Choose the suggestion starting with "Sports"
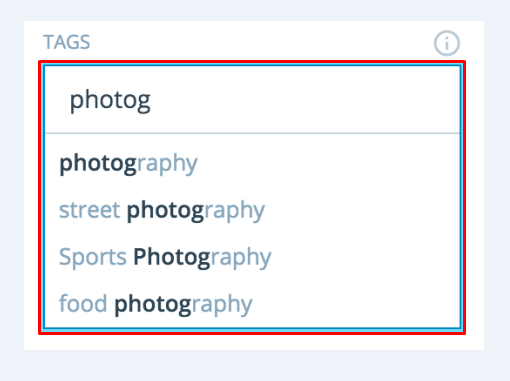Viewport: 510px width, 381px height. 252,257
